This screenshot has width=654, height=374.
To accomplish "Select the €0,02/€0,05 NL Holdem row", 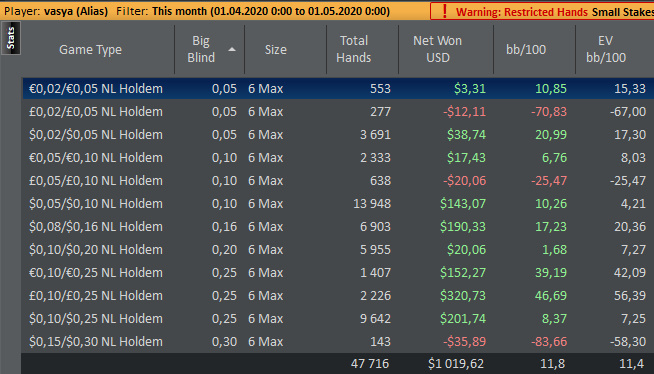I will coord(338,88).
